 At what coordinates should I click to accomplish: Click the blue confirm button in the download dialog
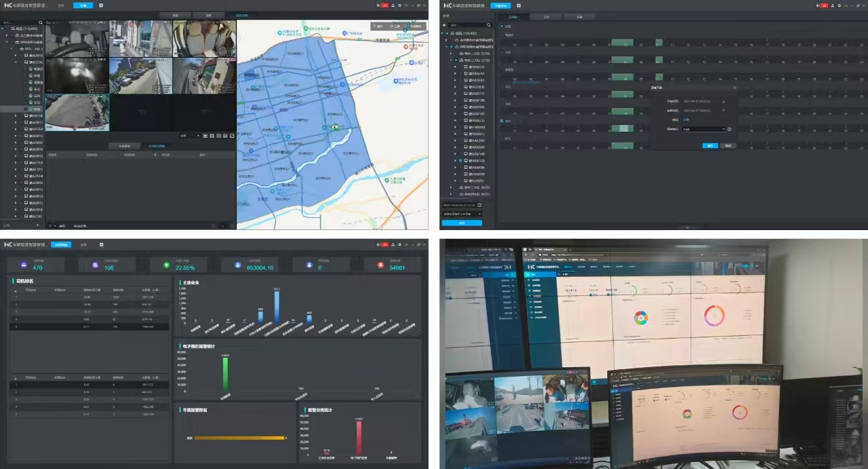click(710, 145)
